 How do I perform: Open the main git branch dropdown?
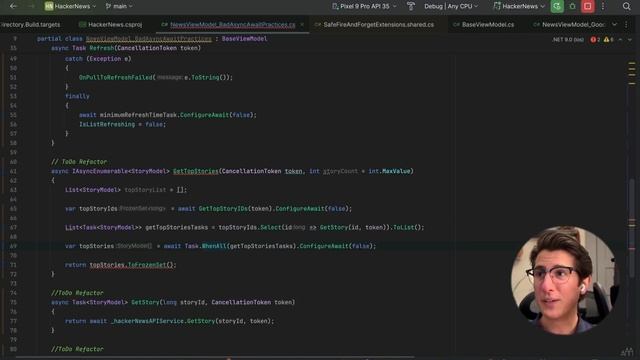tap(119, 6)
